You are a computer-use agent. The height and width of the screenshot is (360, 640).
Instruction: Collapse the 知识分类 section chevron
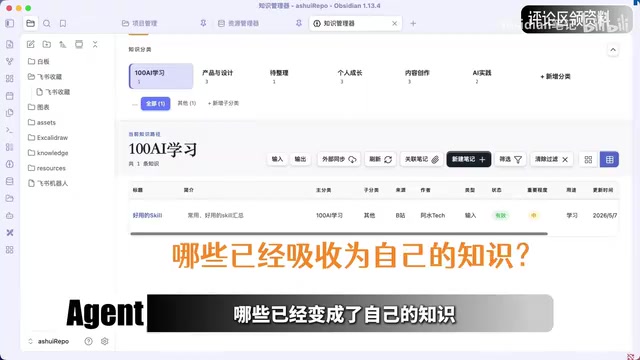(613, 50)
